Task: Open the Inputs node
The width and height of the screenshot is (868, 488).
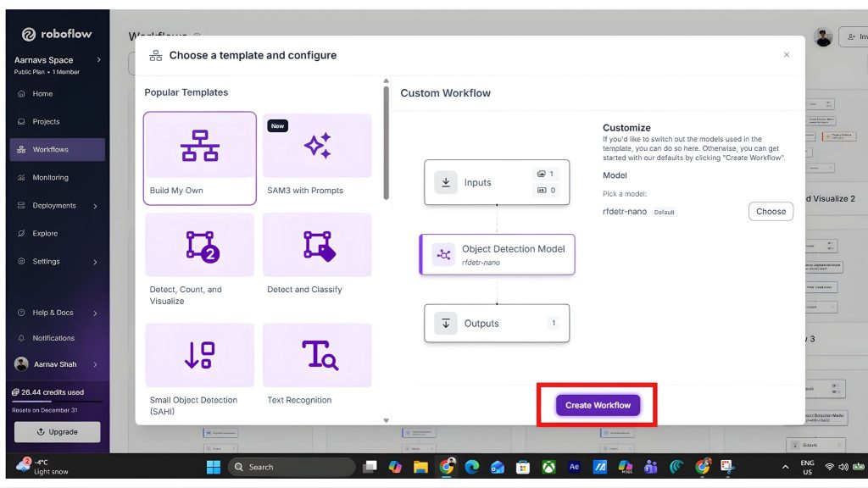Action: [x=497, y=182]
